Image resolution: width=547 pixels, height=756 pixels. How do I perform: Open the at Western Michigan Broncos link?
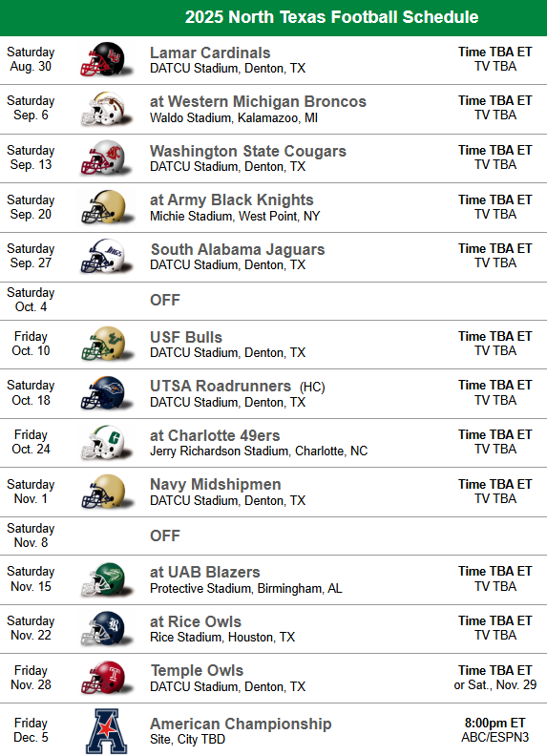point(258,102)
